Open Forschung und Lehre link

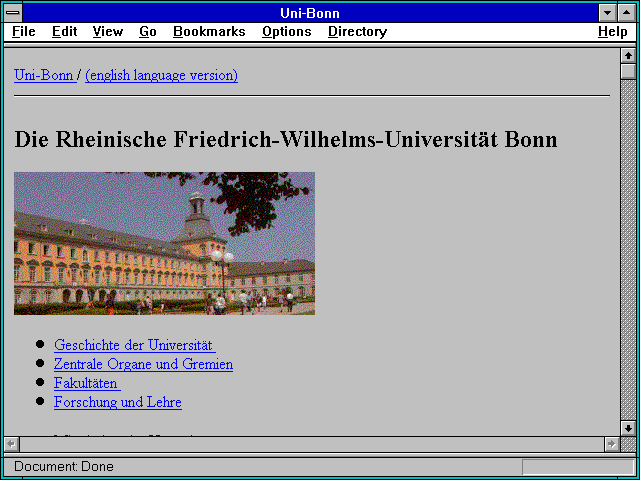[118, 402]
